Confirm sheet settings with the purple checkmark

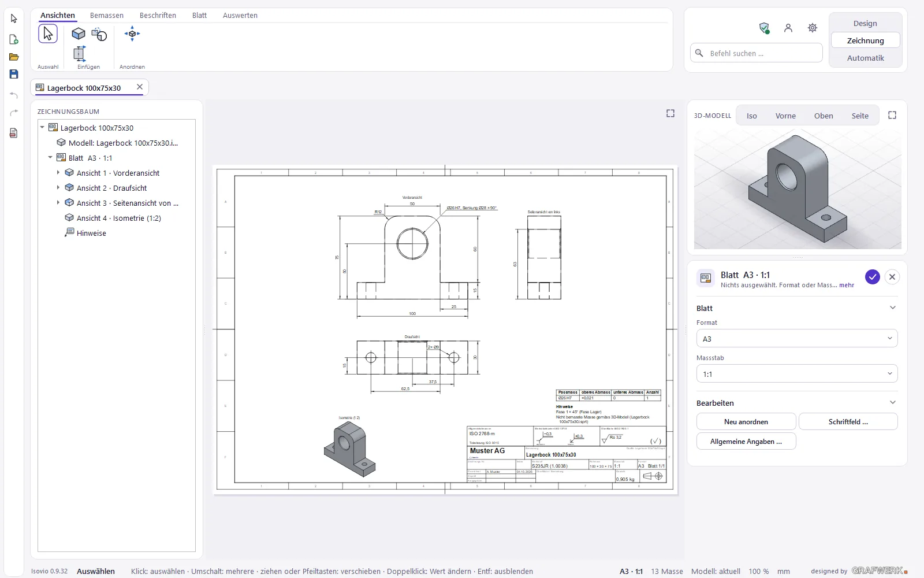pyautogui.click(x=873, y=277)
